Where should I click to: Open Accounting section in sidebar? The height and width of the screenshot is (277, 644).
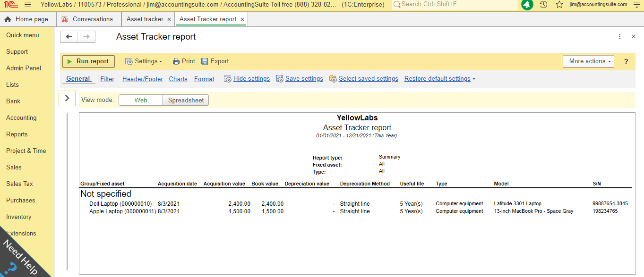(21, 118)
